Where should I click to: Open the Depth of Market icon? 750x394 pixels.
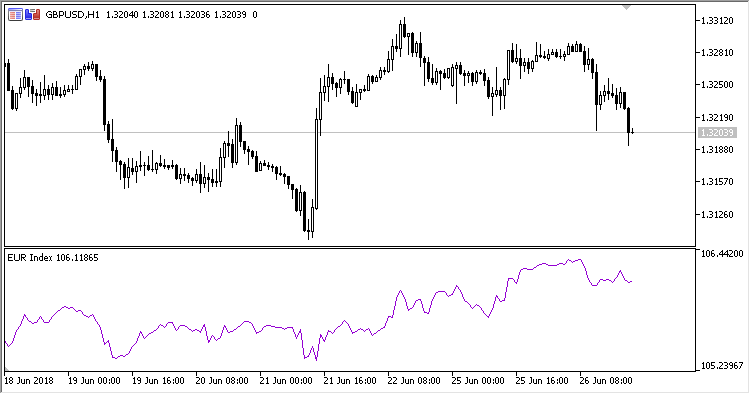(15, 15)
